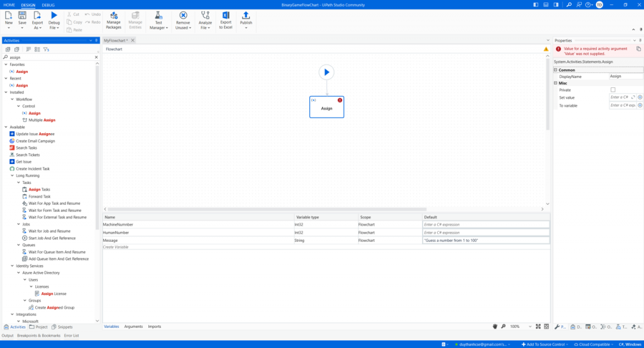Open Manage Packages

113,19
